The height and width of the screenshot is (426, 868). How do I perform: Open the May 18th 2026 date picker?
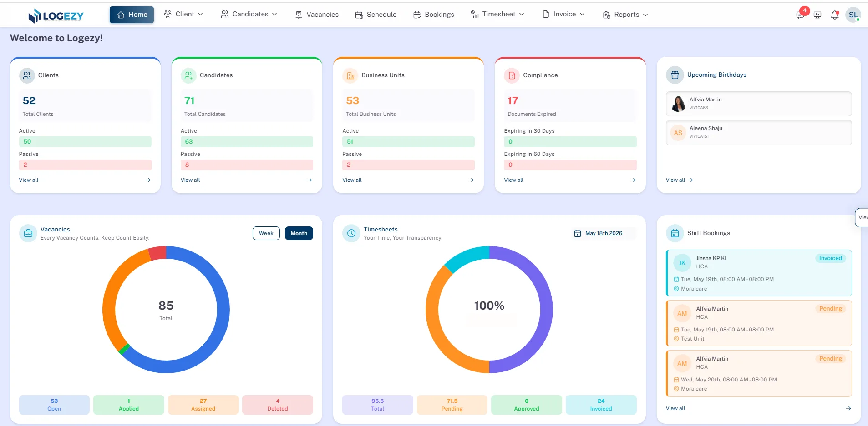604,233
